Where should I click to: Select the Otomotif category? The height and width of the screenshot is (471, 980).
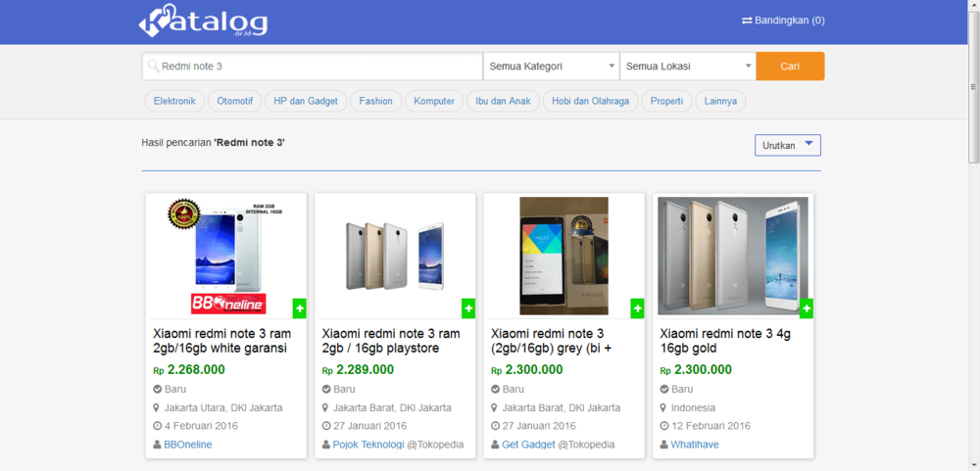point(234,101)
